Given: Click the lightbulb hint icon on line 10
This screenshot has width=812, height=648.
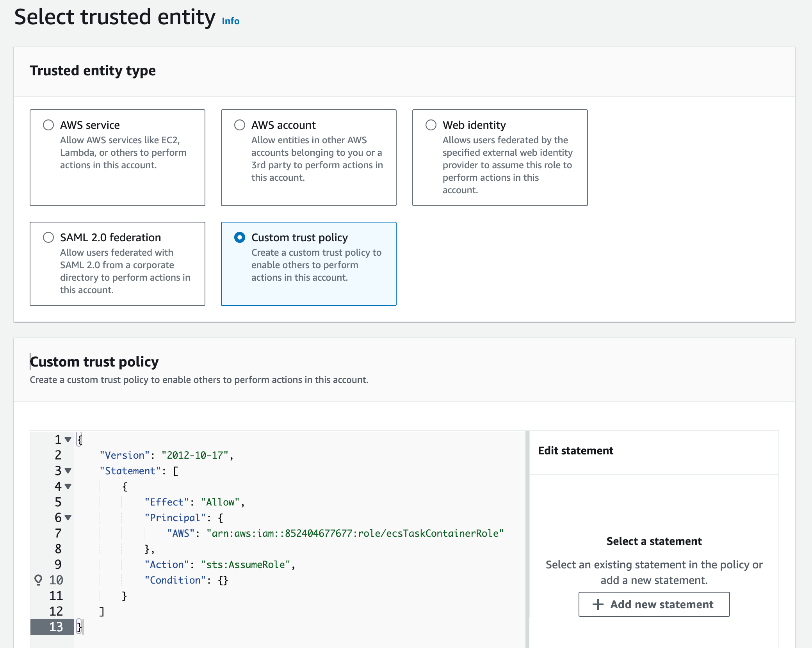Looking at the screenshot, I should [x=38, y=580].
